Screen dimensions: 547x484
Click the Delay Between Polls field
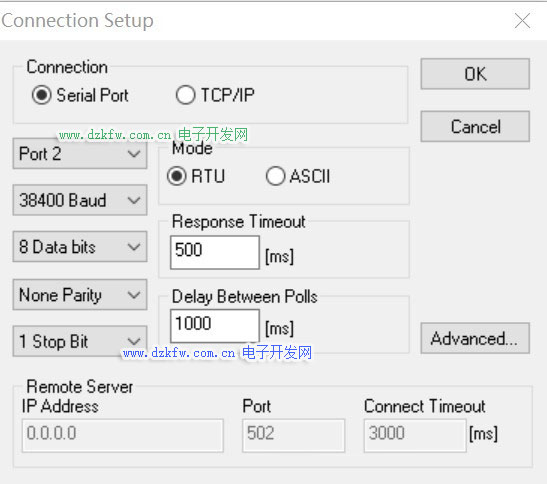tap(215, 326)
